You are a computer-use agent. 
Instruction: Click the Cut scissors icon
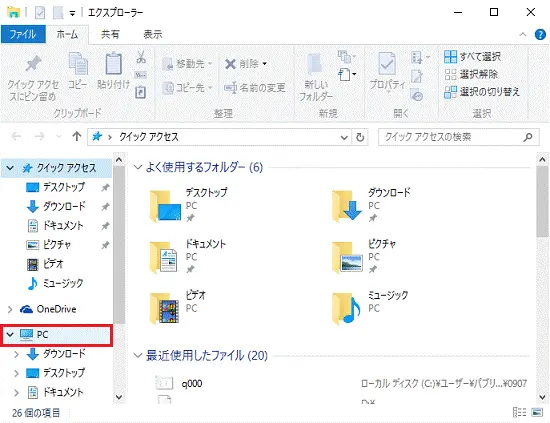141,57
